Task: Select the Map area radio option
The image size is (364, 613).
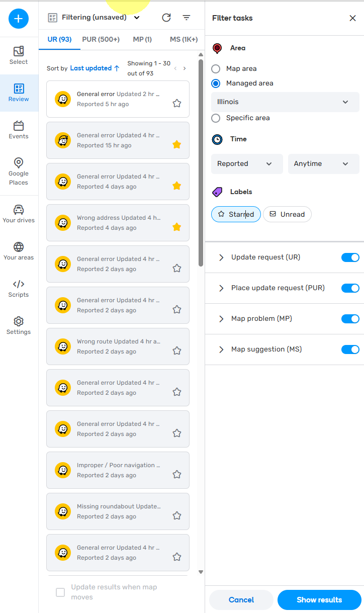Action: pyautogui.click(x=216, y=68)
